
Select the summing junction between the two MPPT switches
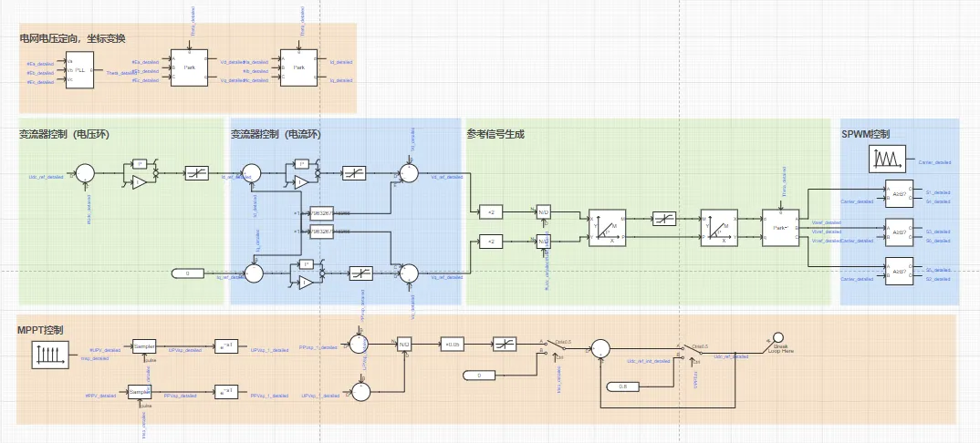(600, 348)
